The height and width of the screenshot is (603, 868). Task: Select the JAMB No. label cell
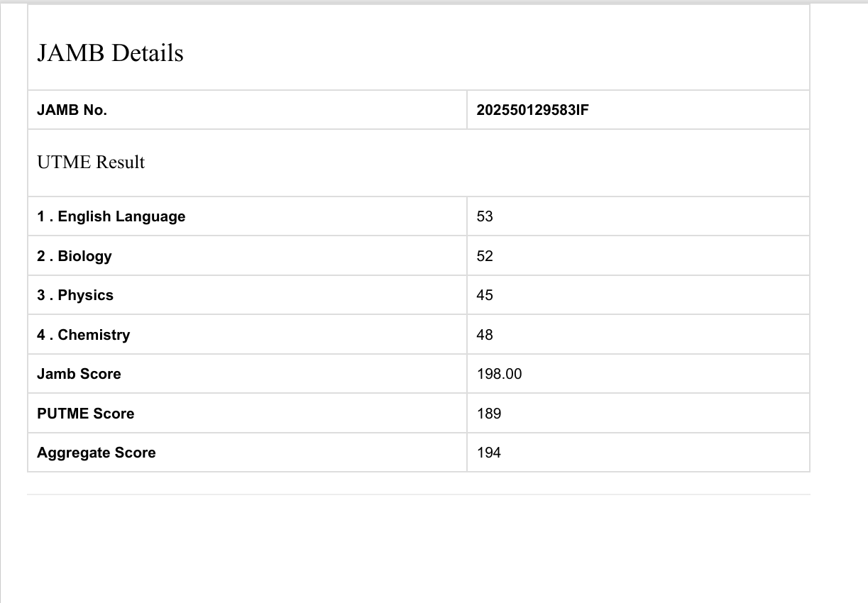coord(72,110)
